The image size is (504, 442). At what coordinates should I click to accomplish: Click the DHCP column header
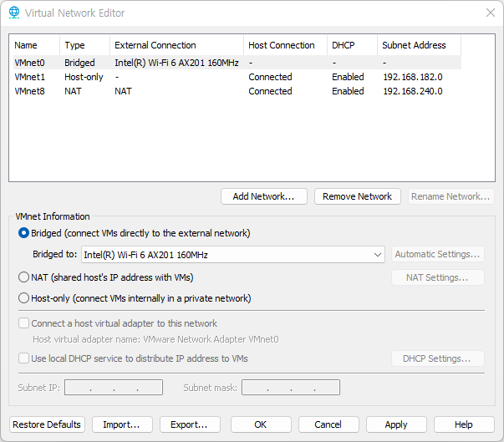[352, 45]
